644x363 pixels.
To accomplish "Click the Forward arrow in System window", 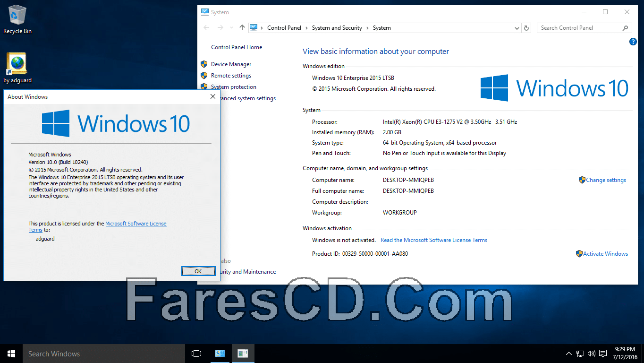I will pos(220,28).
